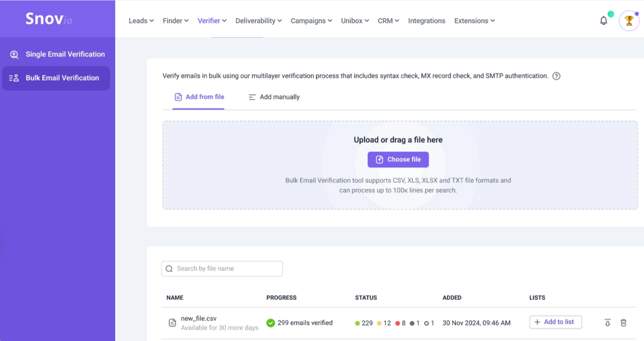The width and height of the screenshot is (644, 341).
Task: Click the Search by file name field
Action: [x=222, y=269]
